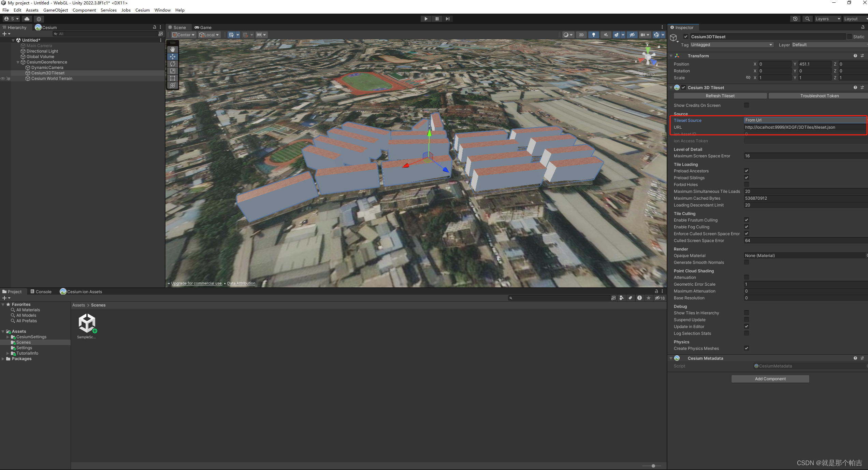Click the Refresh Tileset button
This screenshot has width=868, height=470.
720,96
